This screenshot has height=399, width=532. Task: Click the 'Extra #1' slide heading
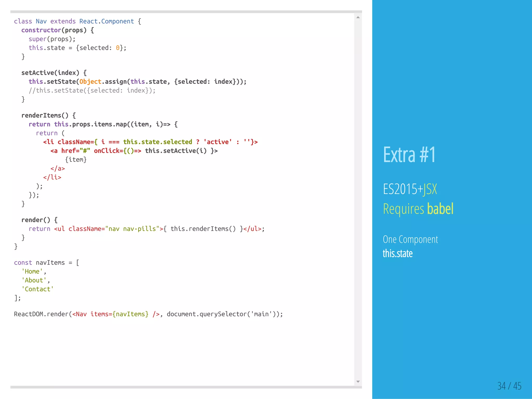(x=409, y=155)
